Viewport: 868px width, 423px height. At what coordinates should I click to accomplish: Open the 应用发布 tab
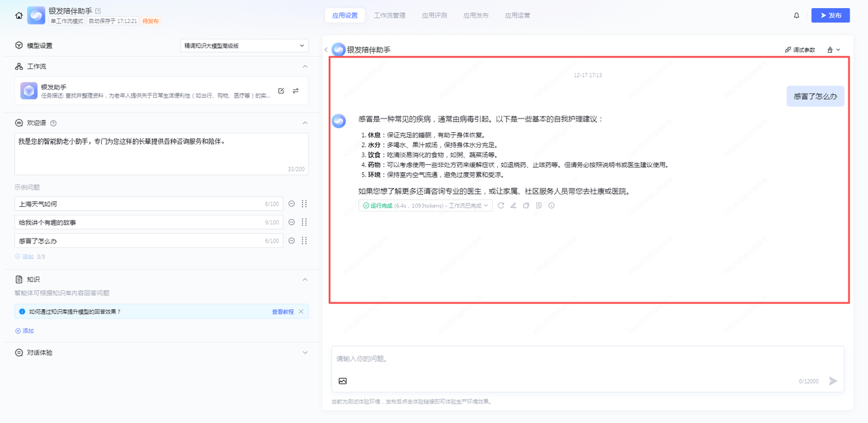(x=475, y=15)
